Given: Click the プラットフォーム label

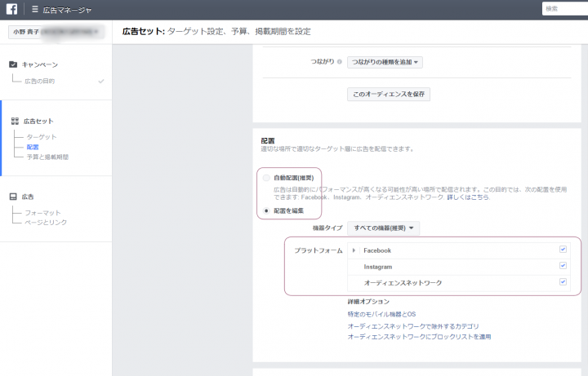Looking at the screenshot, I should click(318, 250).
